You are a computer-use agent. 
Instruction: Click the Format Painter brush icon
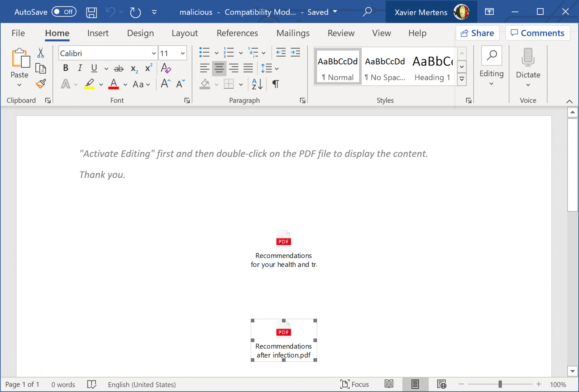tap(41, 84)
